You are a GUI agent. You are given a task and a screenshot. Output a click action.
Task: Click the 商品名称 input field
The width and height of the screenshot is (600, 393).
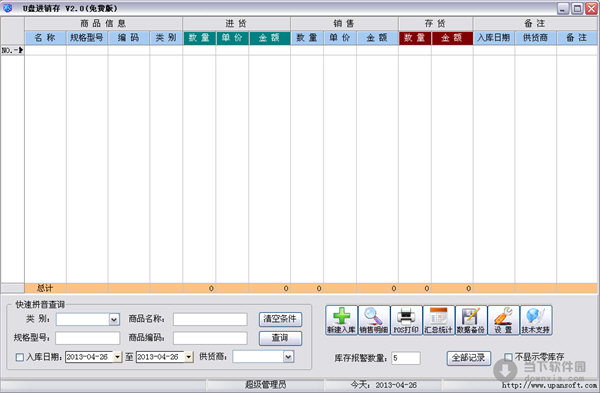coord(210,319)
